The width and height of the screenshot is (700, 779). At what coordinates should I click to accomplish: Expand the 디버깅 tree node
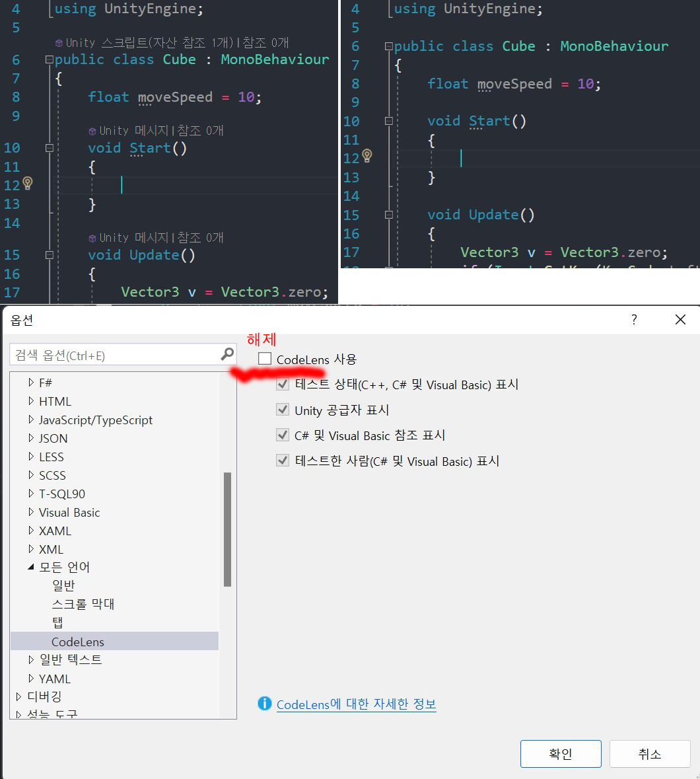point(18,696)
